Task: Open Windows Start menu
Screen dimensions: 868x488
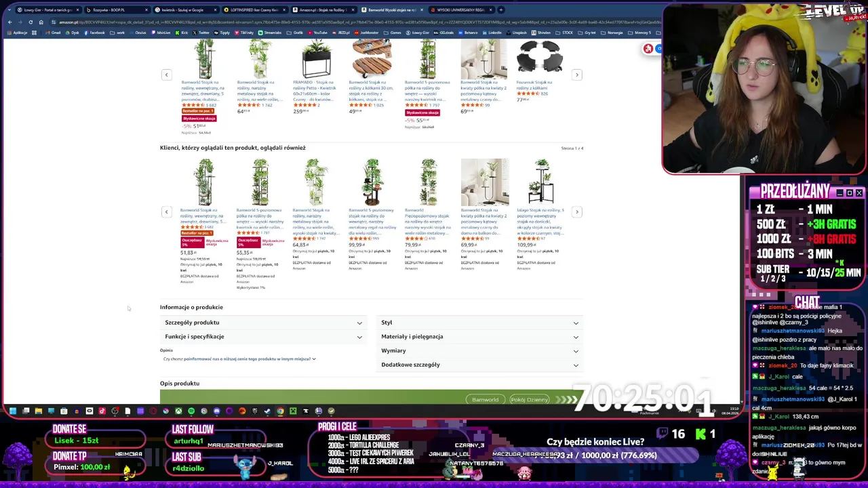Action: point(12,411)
